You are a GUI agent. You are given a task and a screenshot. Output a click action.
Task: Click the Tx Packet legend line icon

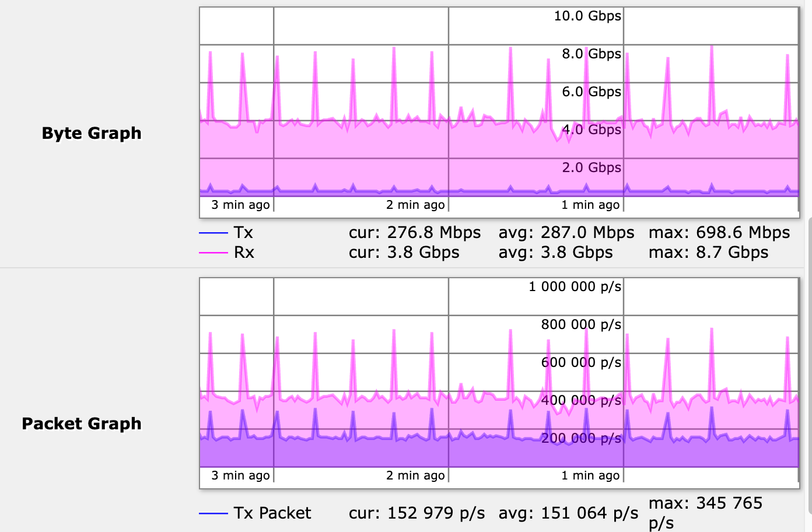(x=212, y=513)
